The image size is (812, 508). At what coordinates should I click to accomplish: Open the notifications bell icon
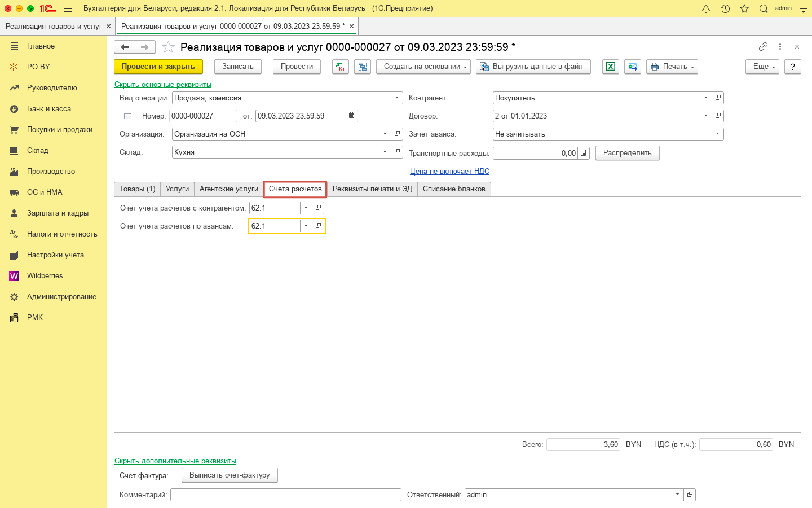706,8
